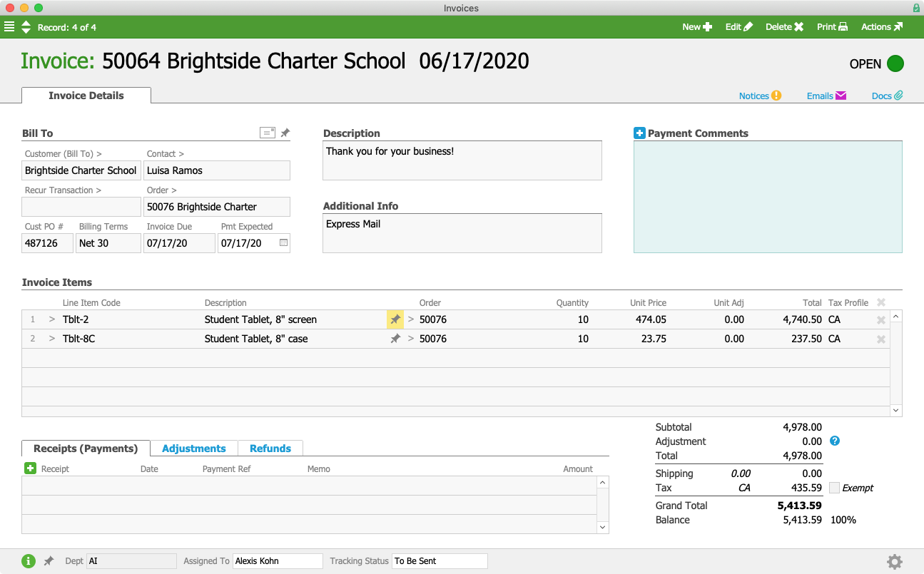Print the invoice
924x574 pixels.
click(832, 27)
